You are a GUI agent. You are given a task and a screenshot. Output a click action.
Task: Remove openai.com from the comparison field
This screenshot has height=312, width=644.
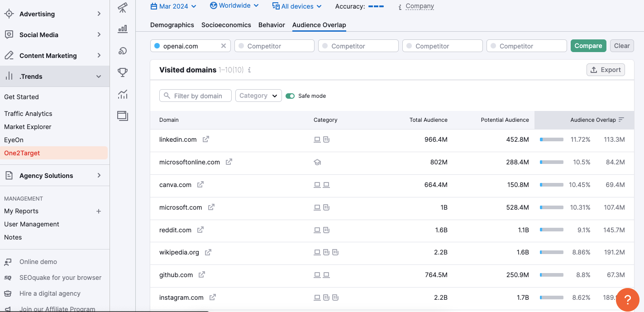click(223, 46)
